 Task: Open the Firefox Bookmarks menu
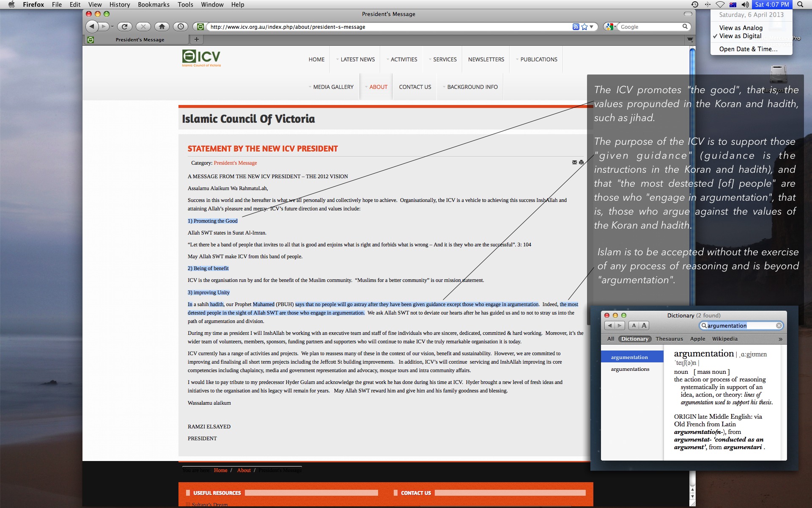tap(154, 4)
